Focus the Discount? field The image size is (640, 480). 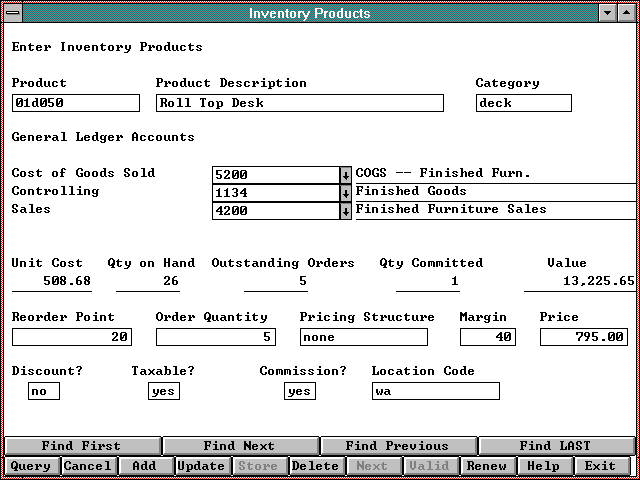(x=43, y=391)
